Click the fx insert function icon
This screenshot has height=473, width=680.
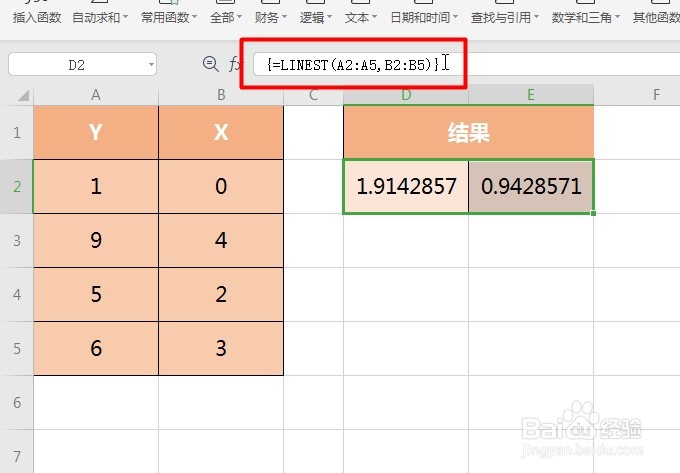[x=235, y=64]
